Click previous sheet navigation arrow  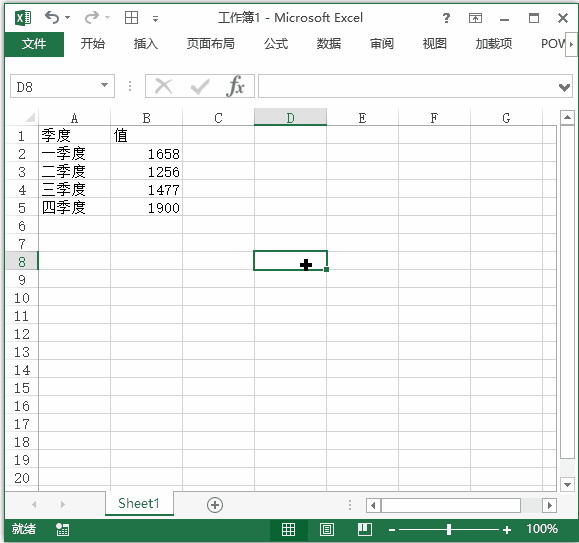click(34, 504)
